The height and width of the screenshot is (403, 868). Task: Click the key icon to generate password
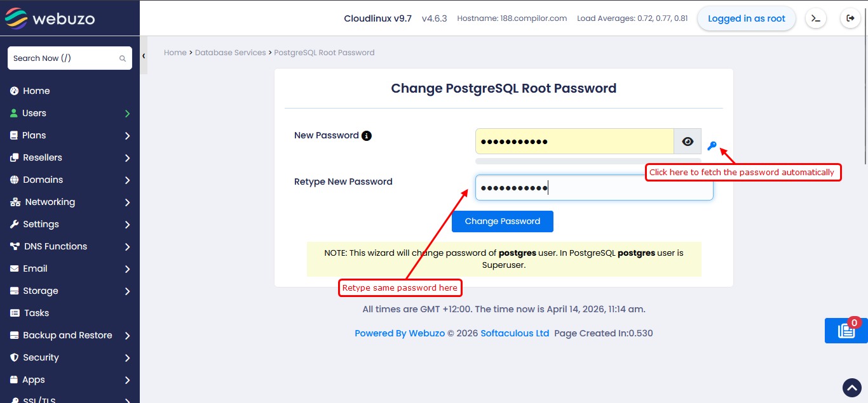coord(712,146)
